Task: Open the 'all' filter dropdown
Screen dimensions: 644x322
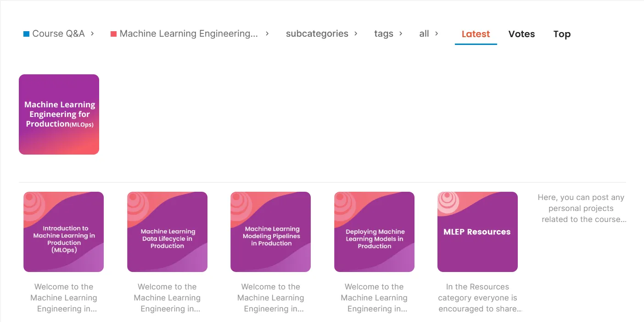Action: 429,33
